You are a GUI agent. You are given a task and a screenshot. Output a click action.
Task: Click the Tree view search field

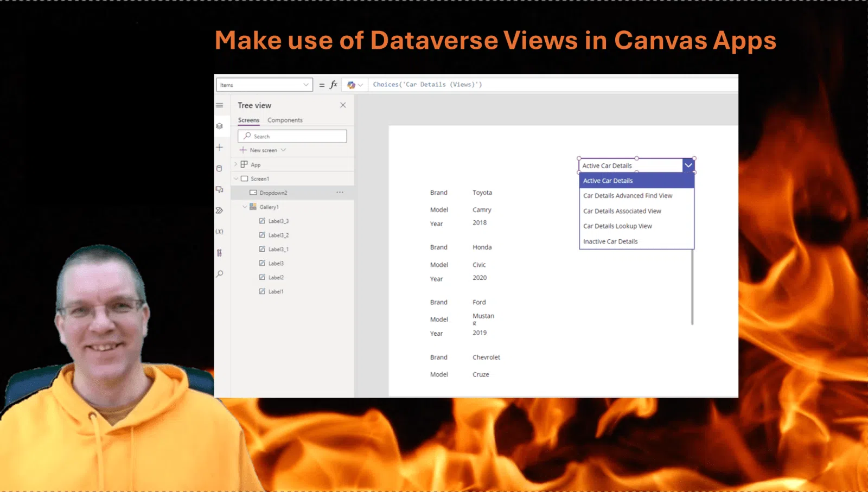coord(292,136)
